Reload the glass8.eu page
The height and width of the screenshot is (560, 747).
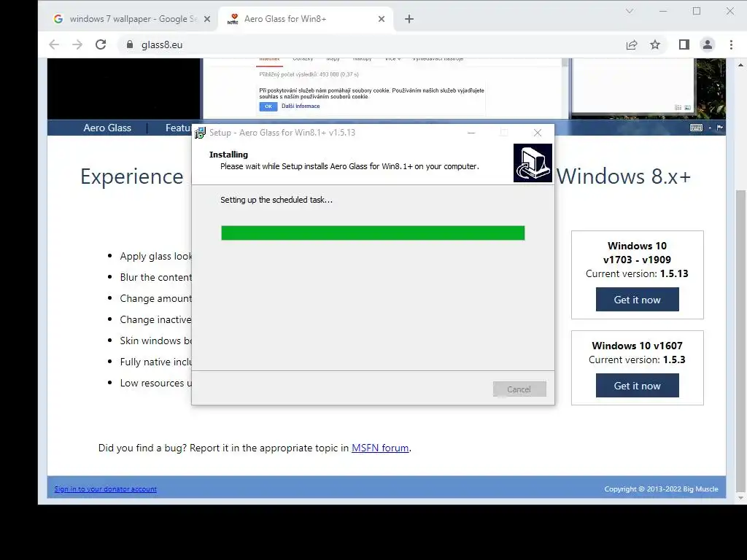coord(101,44)
